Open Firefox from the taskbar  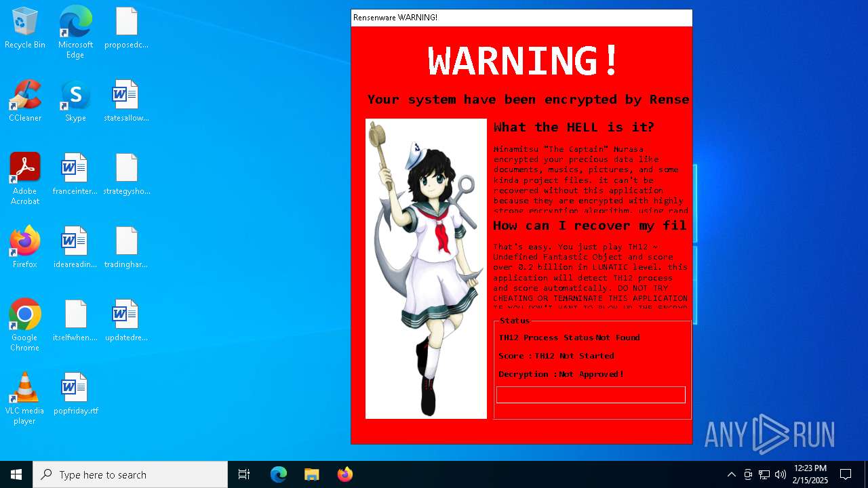(344, 474)
